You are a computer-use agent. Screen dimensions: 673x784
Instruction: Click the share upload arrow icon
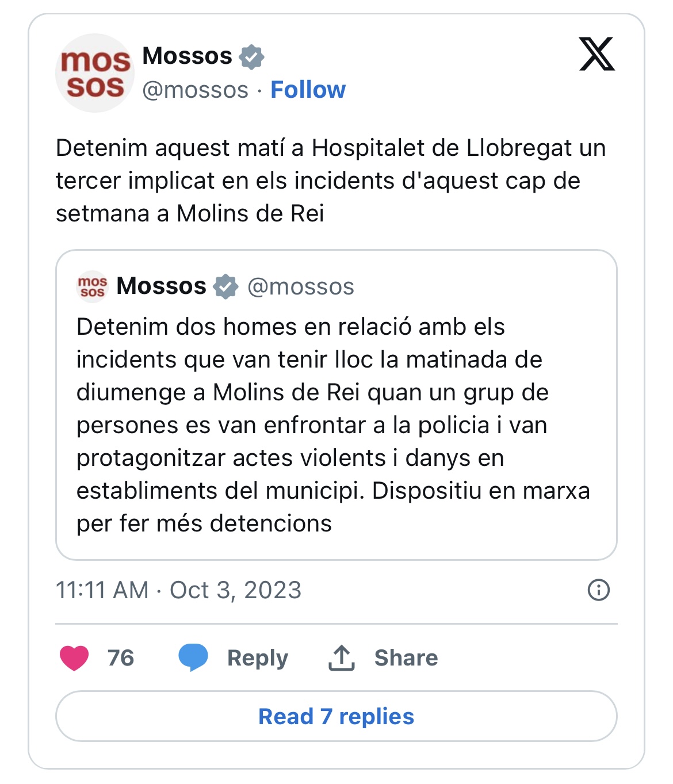point(342,657)
